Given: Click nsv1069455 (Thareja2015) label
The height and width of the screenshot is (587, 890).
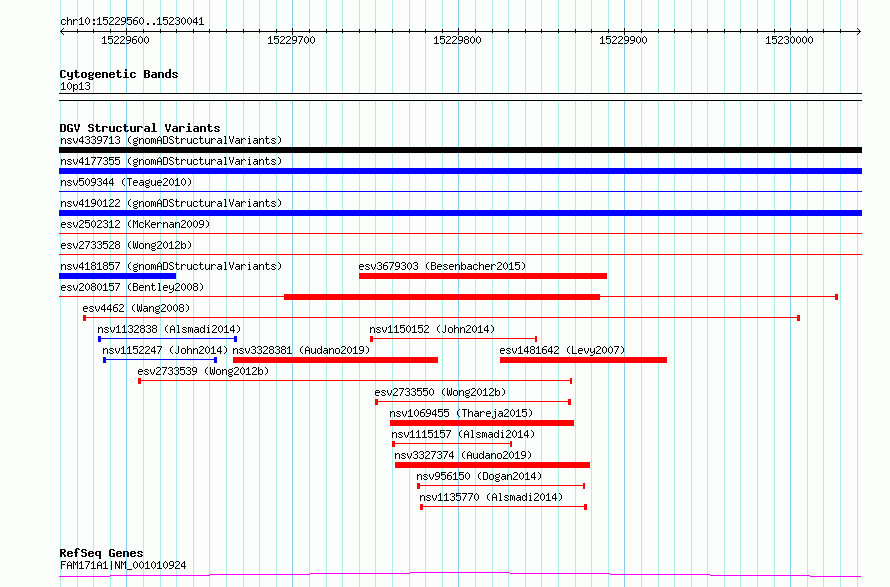Looking at the screenshot, I should click(461, 413).
